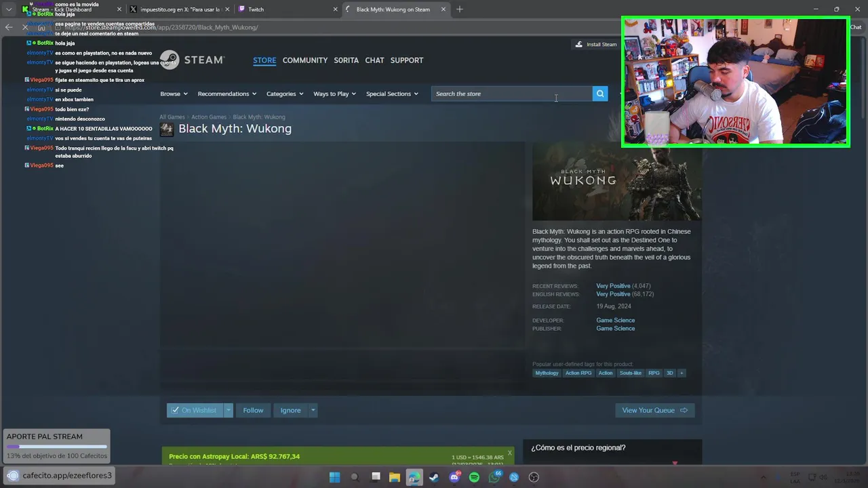The width and height of the screenshot is (868, 488).
Task: Toggle Ignore for this game
Action: (290, 410)
